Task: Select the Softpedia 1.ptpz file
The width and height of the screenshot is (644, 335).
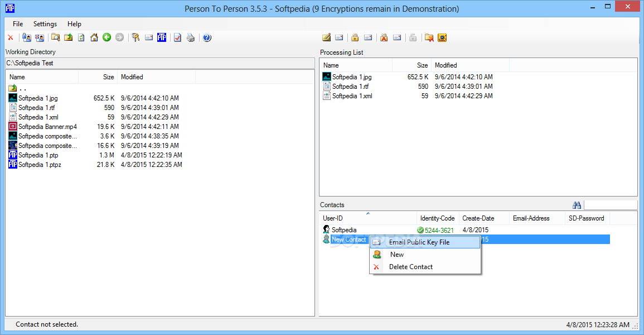Action: [40, 164]
